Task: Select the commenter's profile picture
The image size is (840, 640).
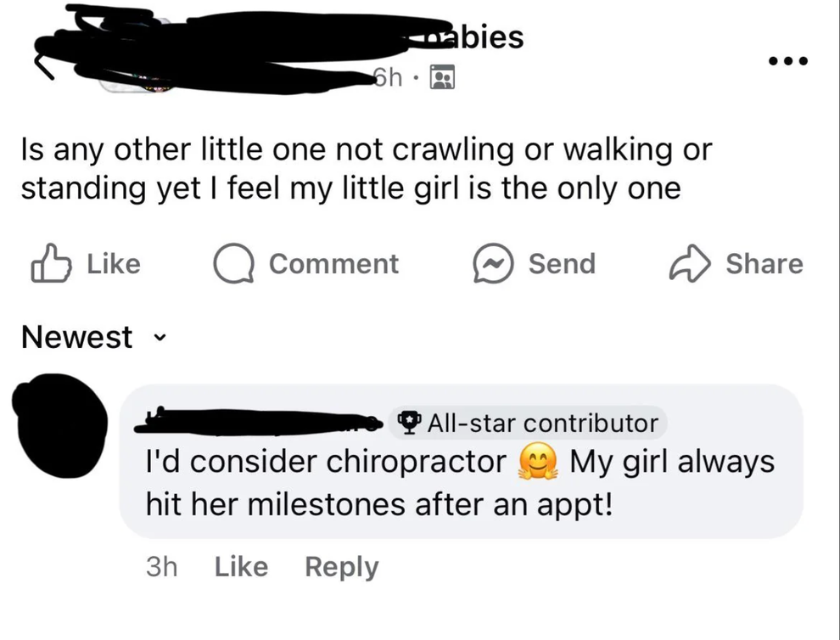Action: (59, 424)
